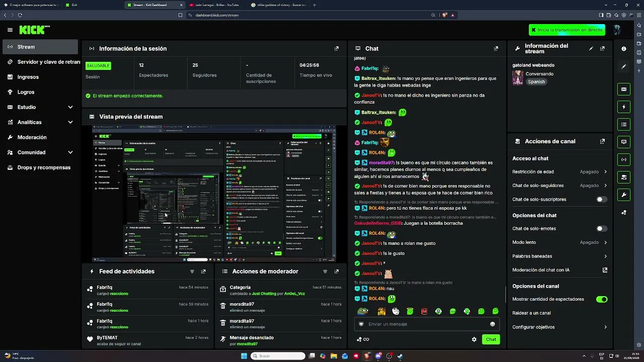Pop out the Feed de actividades panel

pos(203,271)
